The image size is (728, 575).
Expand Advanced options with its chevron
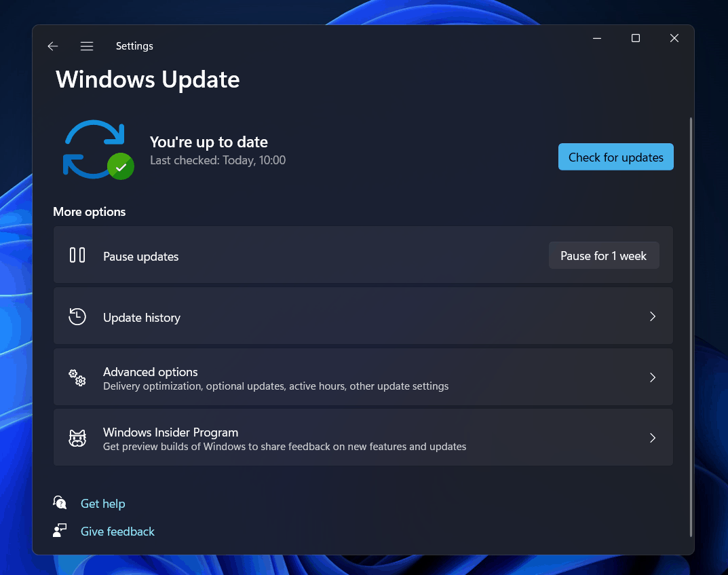point(652,377)
